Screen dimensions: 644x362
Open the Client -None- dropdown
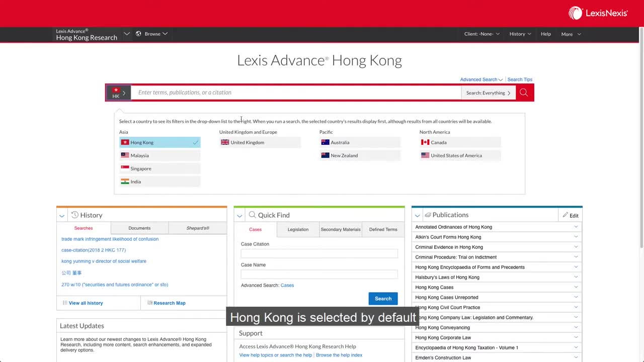(x=481, y=34)
